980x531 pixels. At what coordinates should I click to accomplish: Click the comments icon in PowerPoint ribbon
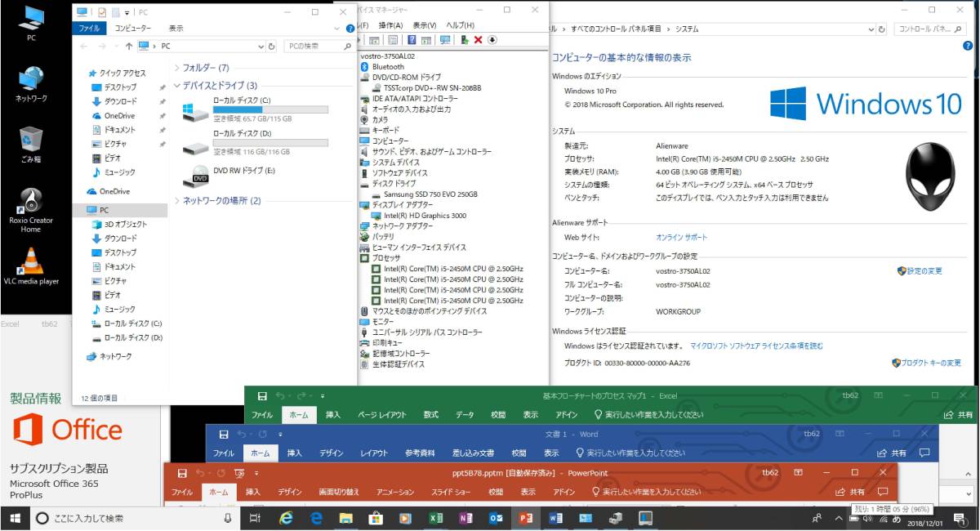pyautogui.click(x=883, y=492)
